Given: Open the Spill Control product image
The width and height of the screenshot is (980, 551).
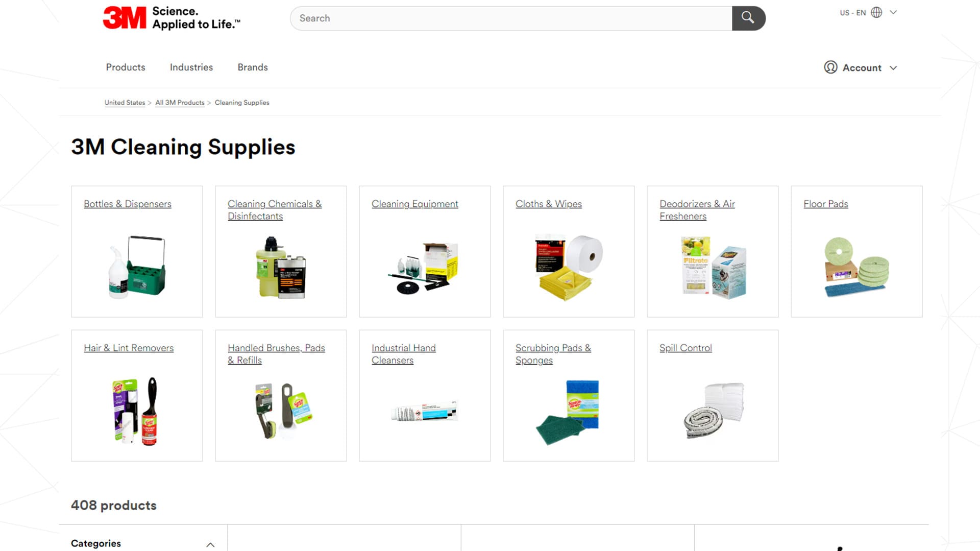Looking at the screenshot, I should point(713,411).
